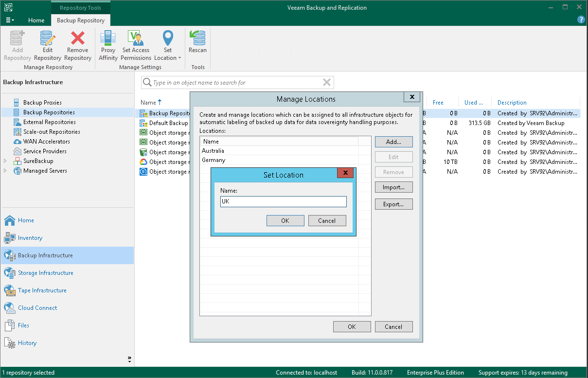Click Connected to localhost status text
This screenshot has height=378, width=588.
[306, 373]
